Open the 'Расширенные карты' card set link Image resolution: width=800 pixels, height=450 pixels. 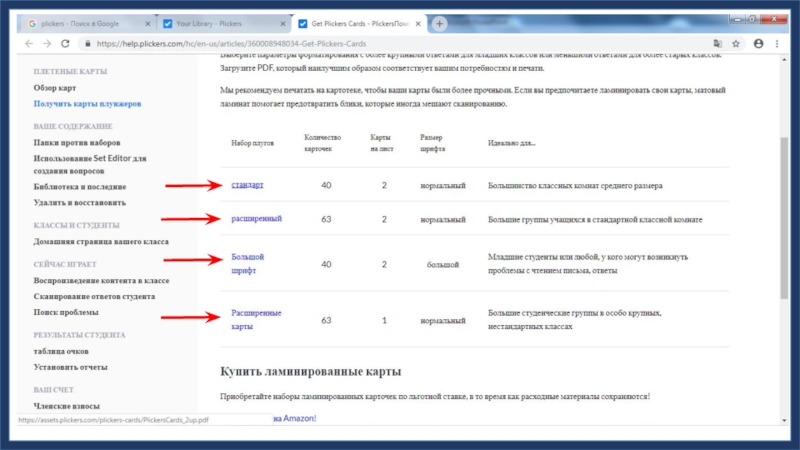tap(256, 319)
